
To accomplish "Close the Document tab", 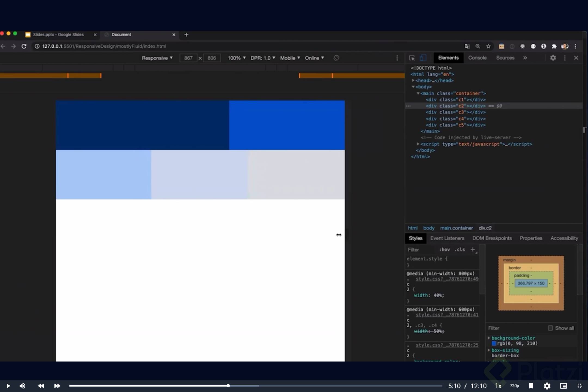I will 174,35.
